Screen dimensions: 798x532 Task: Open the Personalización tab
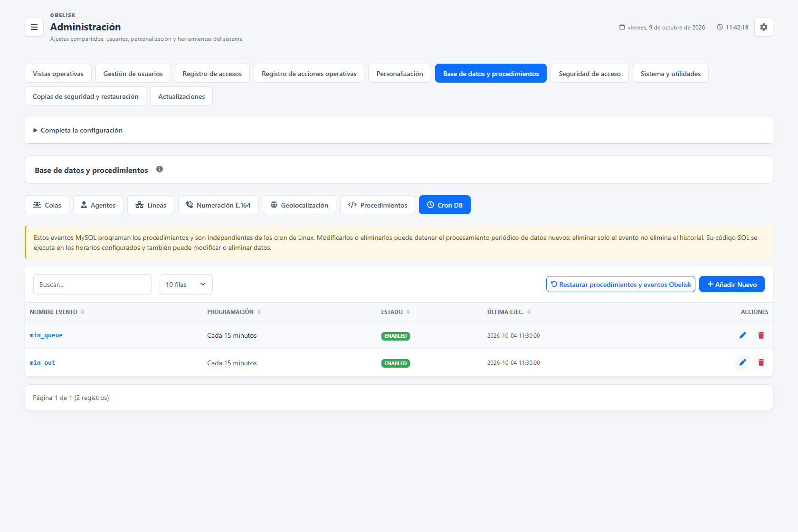pyautogui.click(x=399, y=74)
